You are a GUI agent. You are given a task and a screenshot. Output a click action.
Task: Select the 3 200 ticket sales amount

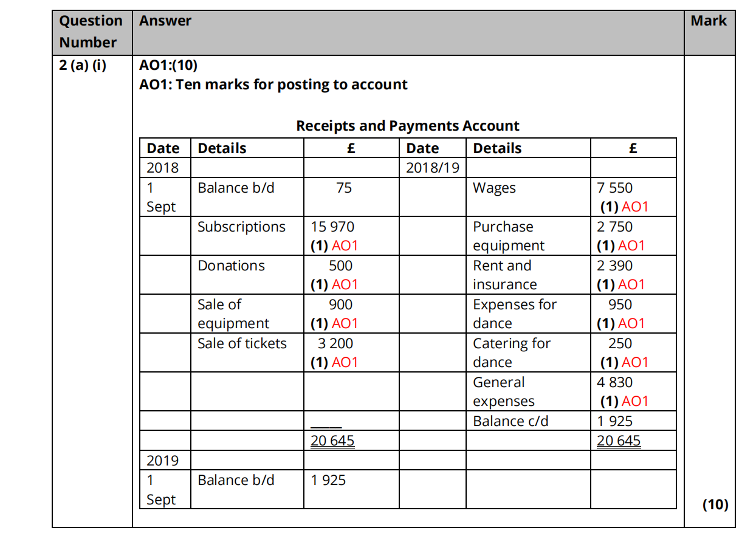(335, 343)
